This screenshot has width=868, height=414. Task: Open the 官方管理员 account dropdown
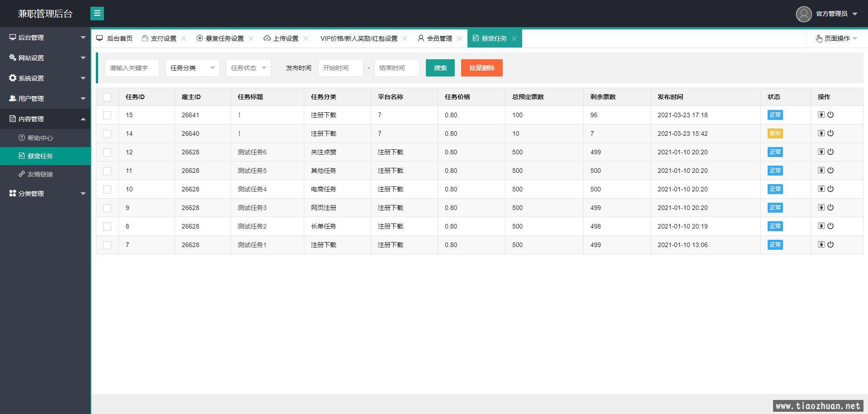click(836, 14)
